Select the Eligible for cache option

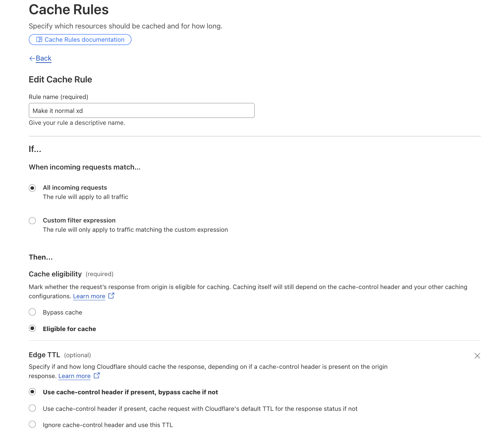[x=32, y=328]
